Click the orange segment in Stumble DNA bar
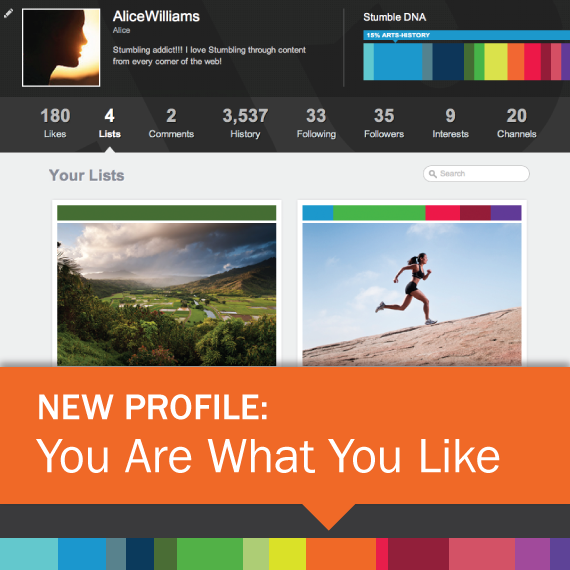This screenshot has width=570, height=570. (516, 61)
